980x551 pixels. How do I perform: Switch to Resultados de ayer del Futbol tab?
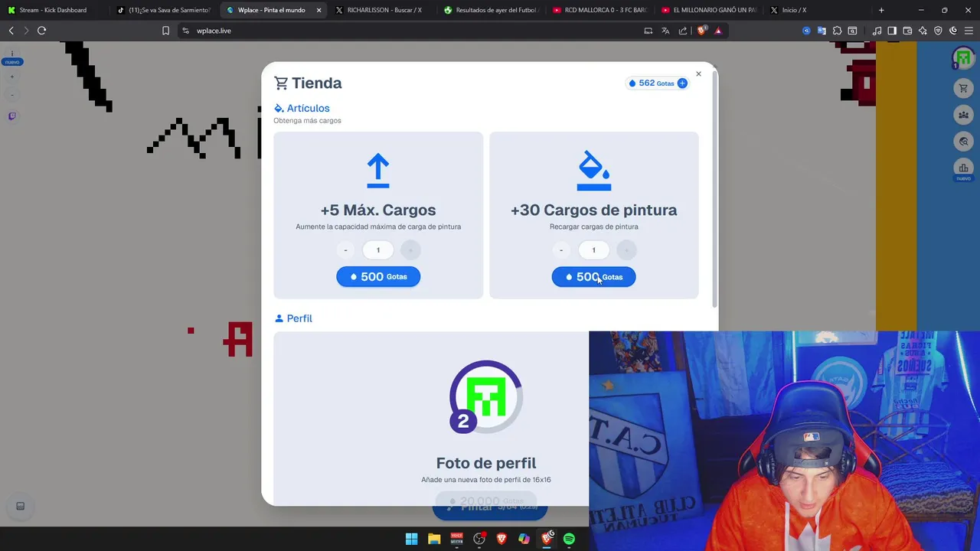coord(492,10)
